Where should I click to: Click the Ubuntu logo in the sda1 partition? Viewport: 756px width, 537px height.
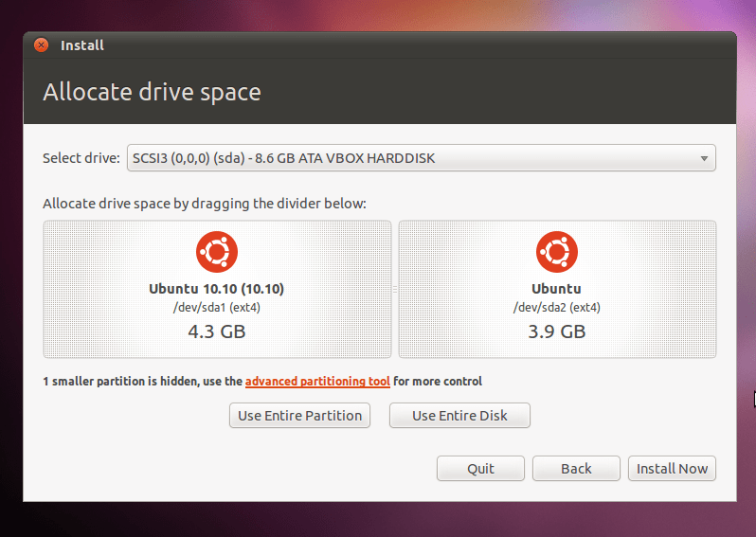[x=217, y=252]
